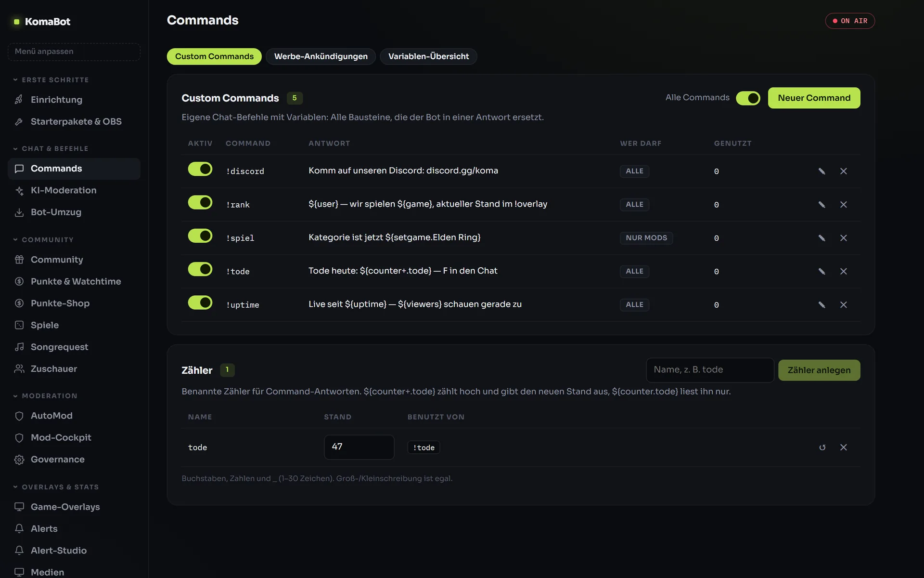Image resolution: width=924 pixels, height=578 pixels.
Task: Edit the !discord command with pencil icon
Action: pyautogui.click(x=821, y=171)
